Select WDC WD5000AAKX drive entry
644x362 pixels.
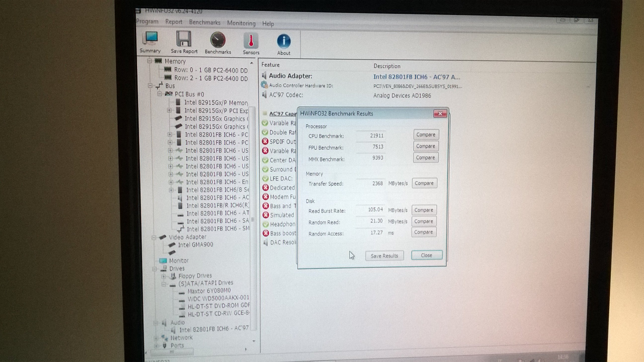(x=218, y=298)
